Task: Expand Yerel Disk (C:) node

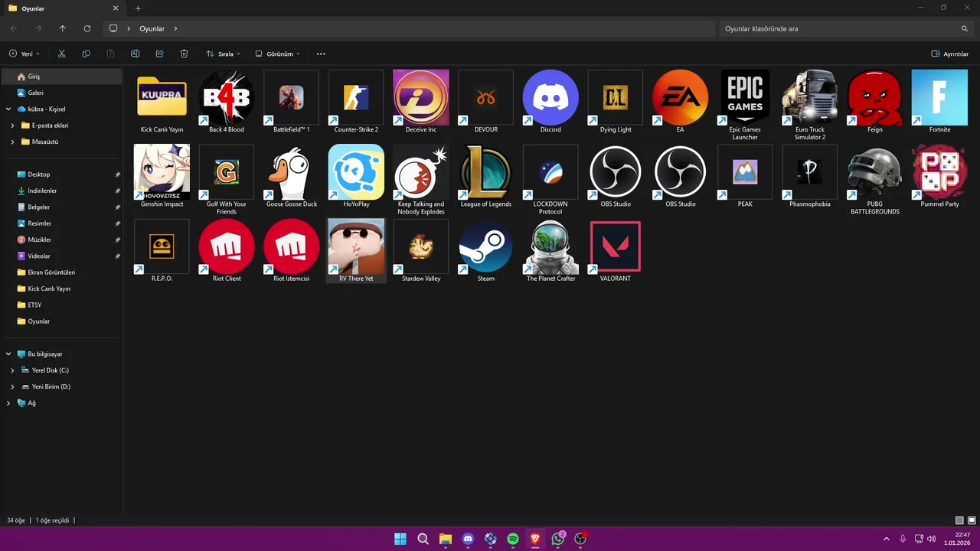Action: pos(12,370)
